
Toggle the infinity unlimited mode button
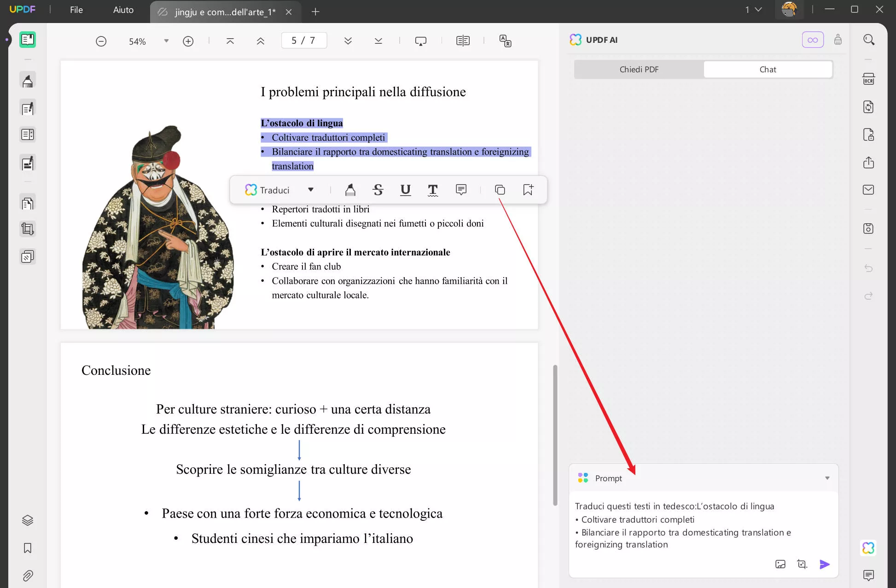click(x=813, y=40)
